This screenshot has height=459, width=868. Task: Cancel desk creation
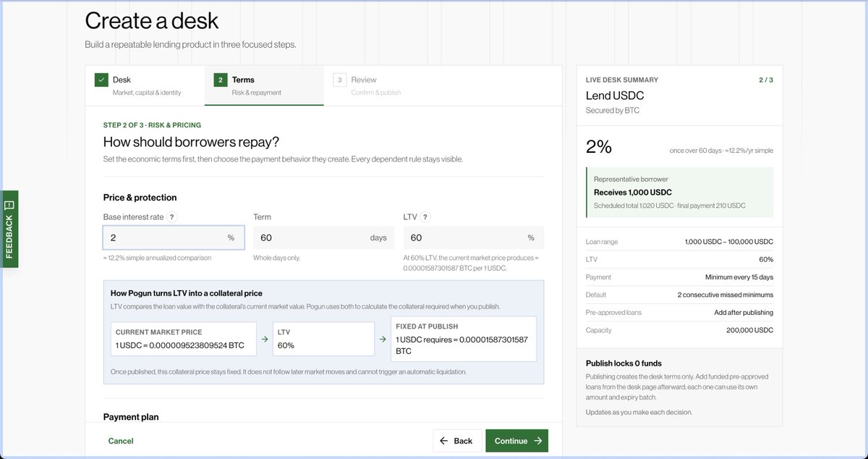(x=121, y=441)
